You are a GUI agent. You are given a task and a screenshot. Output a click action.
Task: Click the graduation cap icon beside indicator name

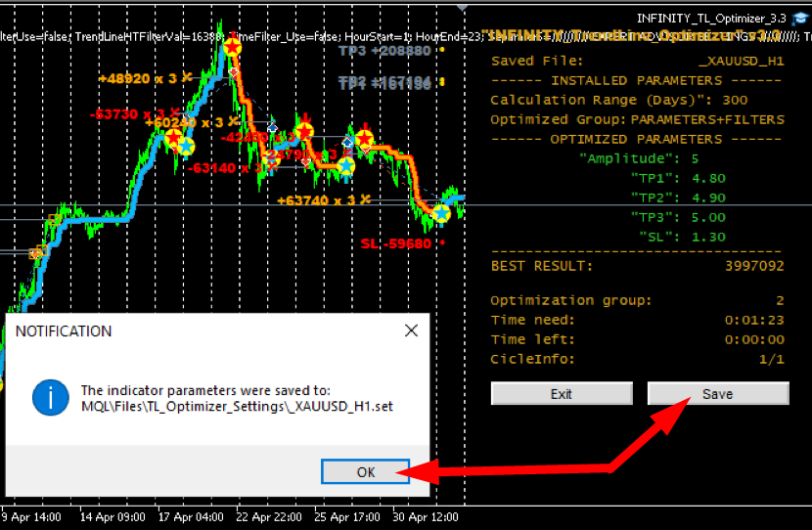coord(800,19)
